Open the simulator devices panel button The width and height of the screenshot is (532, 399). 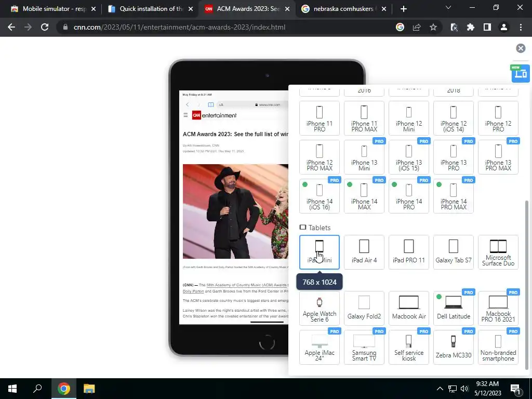521,73
